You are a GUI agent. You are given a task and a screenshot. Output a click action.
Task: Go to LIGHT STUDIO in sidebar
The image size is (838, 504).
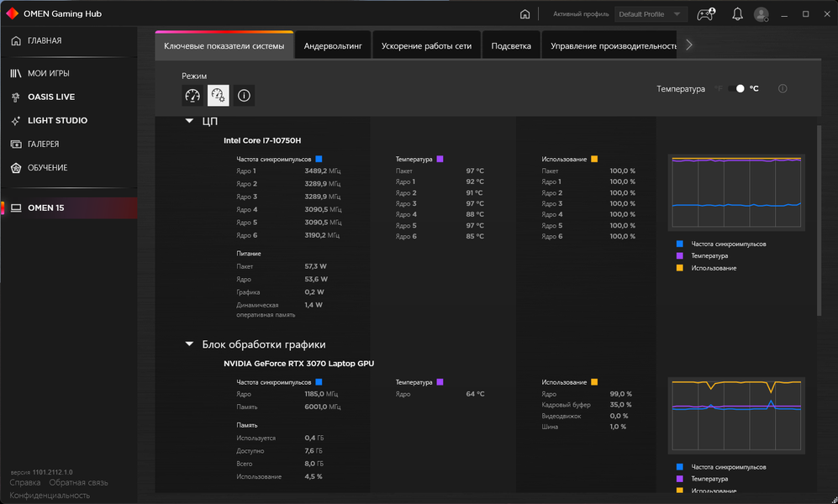[57, 121]
